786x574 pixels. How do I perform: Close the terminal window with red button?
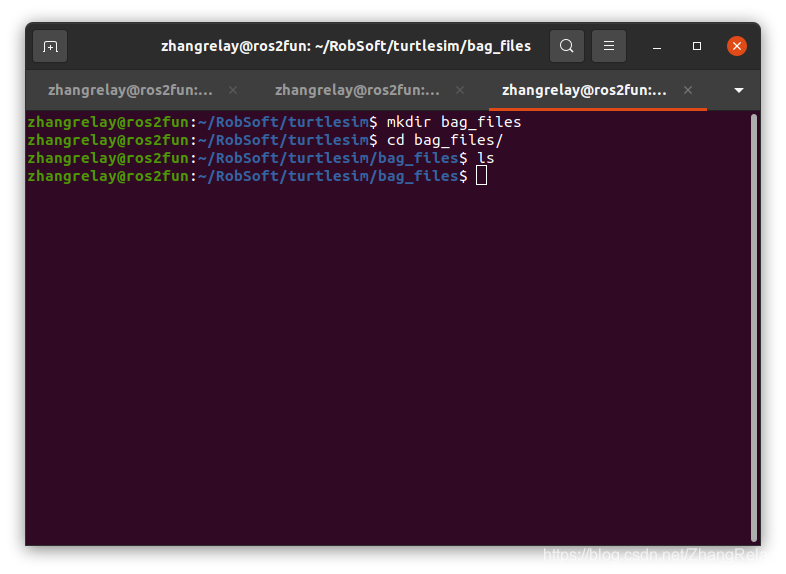(x=737, y=46)
